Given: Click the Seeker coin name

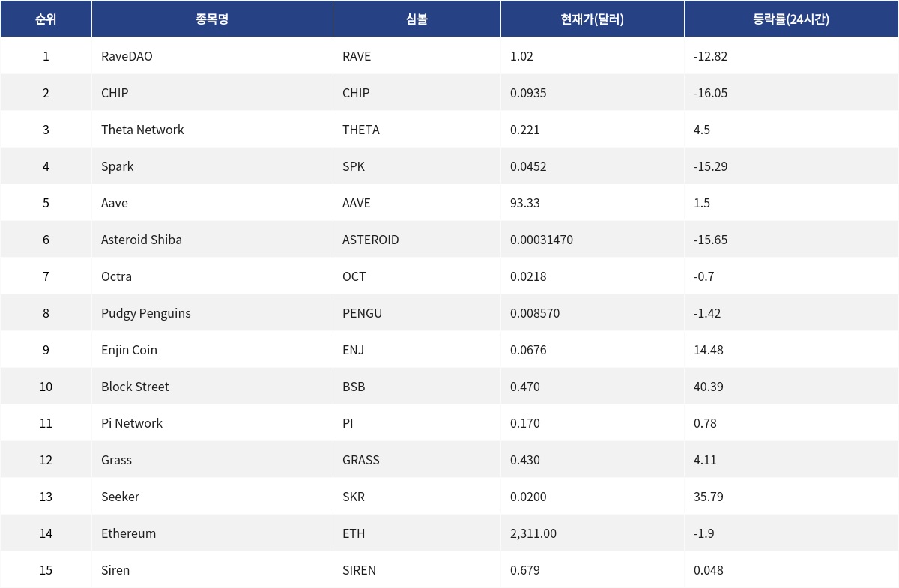Looking at the screenshot, I should point(120,497).
